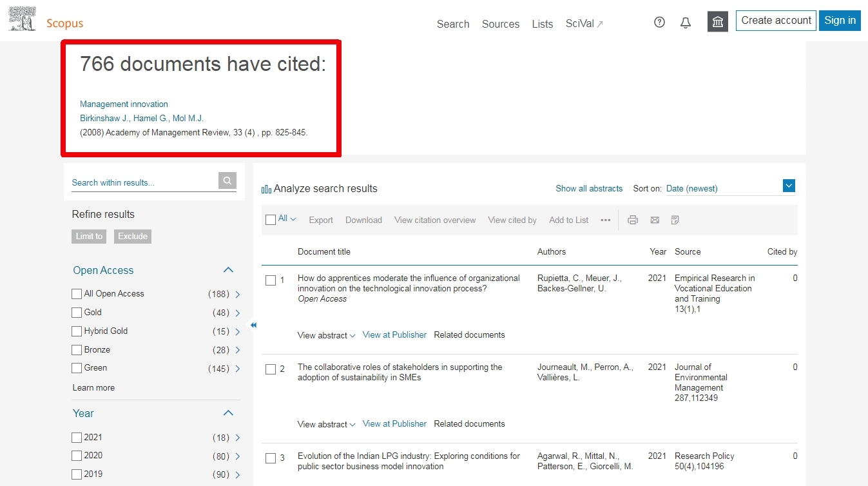The height and width of the screenshot is (486, 868).
Task: Open the notifications bell icon
Action: (686, 23)
